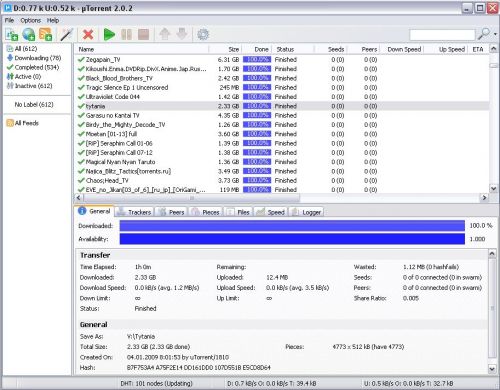This screenshot has height=390, width=500.
Task: Sort list by Status column header
Action: pyautogui.click(x=293, y=49)
